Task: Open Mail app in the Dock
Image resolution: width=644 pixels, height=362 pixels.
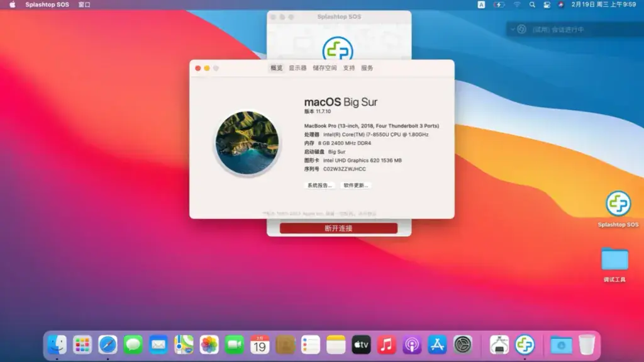Action: pos(158,345)
